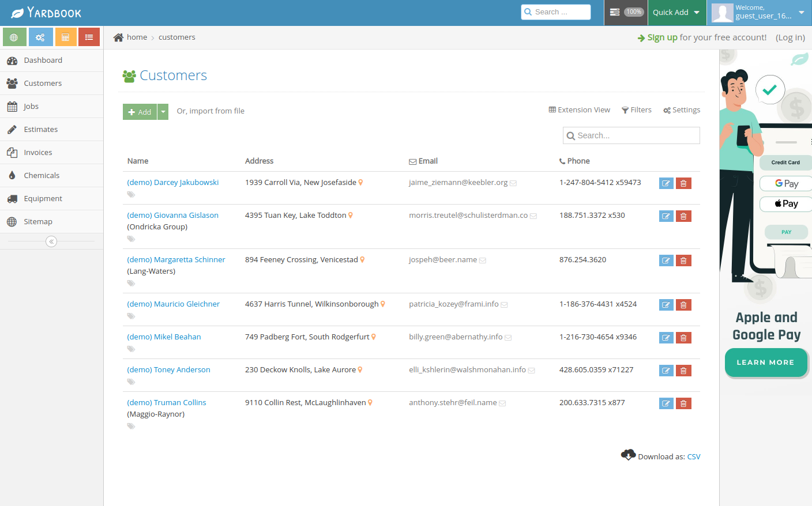Click the green Add customer button

[x=140, y=112]
